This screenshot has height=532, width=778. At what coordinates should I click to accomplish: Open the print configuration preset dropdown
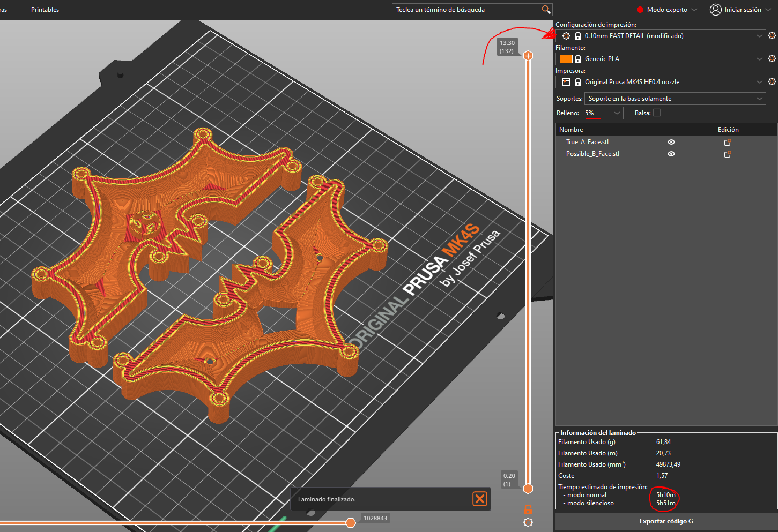click(661, 36)
